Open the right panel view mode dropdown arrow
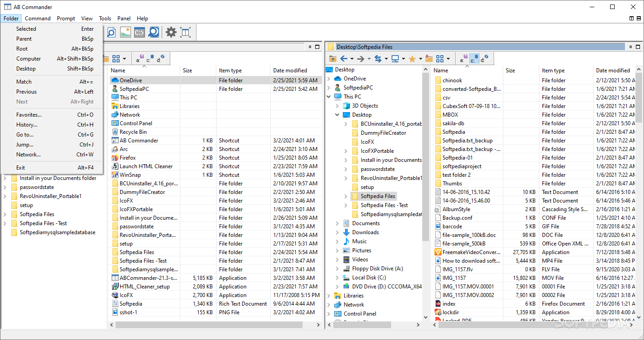Image resolution: width=644 pixels, height=340 pixels. (x=448, y=59)
